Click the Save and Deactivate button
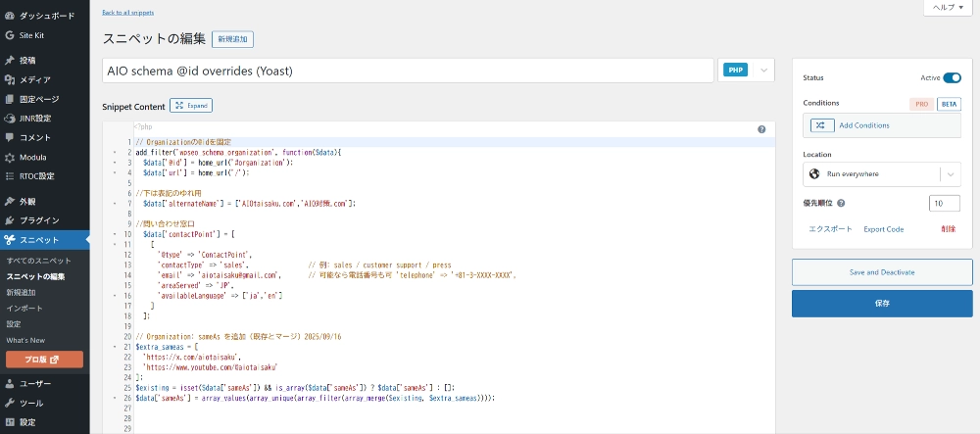 coord(883,272)
